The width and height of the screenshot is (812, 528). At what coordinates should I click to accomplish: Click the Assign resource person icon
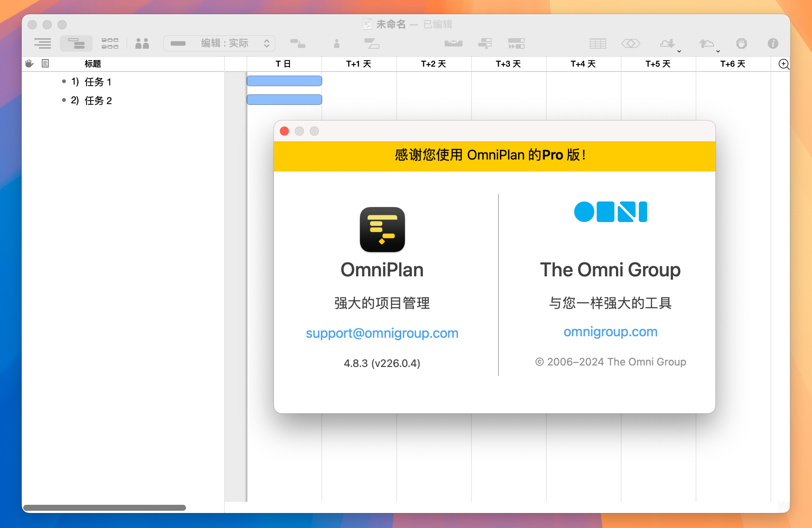337,43
